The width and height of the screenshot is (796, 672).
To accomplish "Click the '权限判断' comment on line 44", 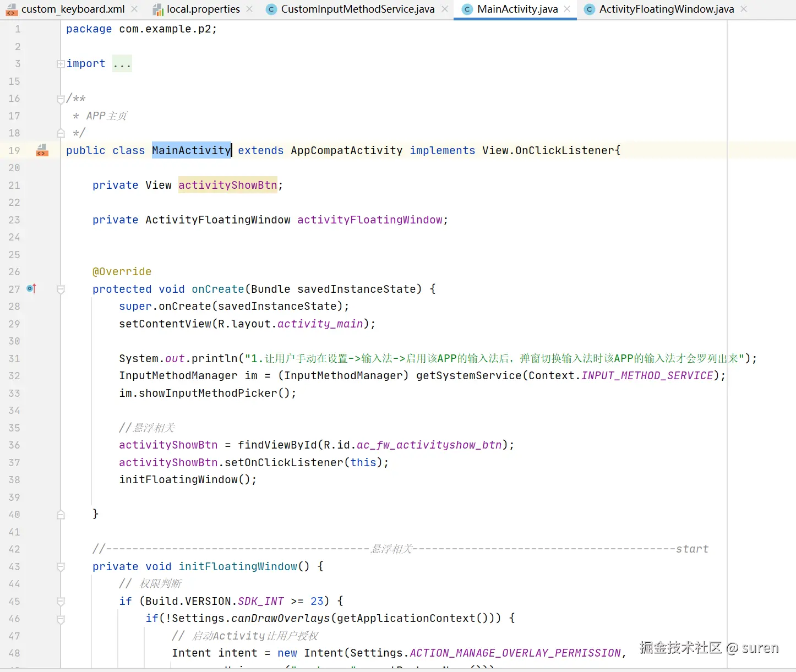I will [150, 583].
